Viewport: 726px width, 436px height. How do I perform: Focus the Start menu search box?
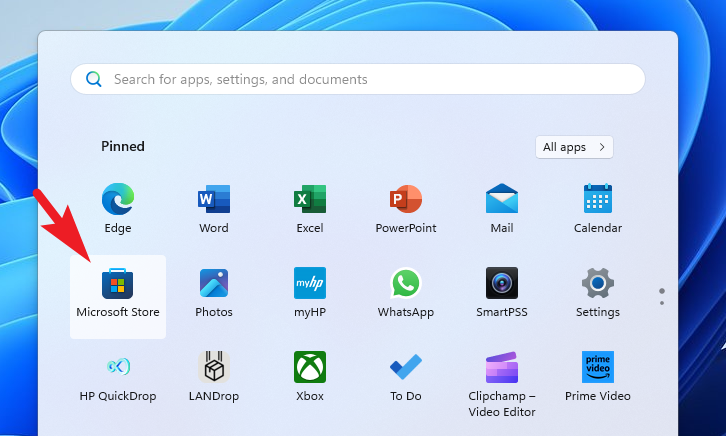[358, 79]
